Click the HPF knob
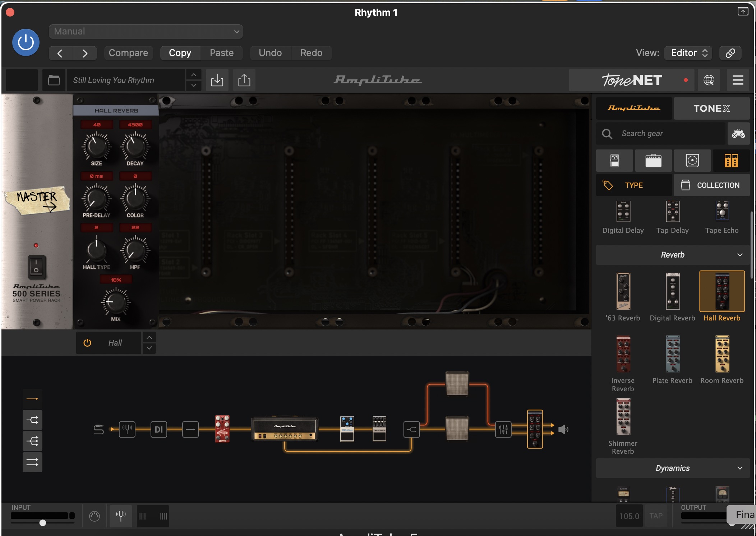This screenshot has width=756, height=536. [x=135, y=250]
